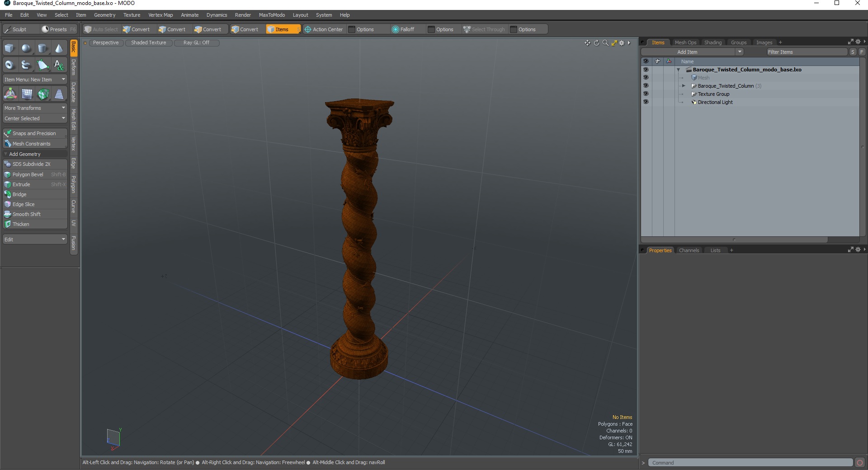Switch to the Deform vertical tab
The height and width of the screenshot is (470, 868).
(x=74, y=67)
